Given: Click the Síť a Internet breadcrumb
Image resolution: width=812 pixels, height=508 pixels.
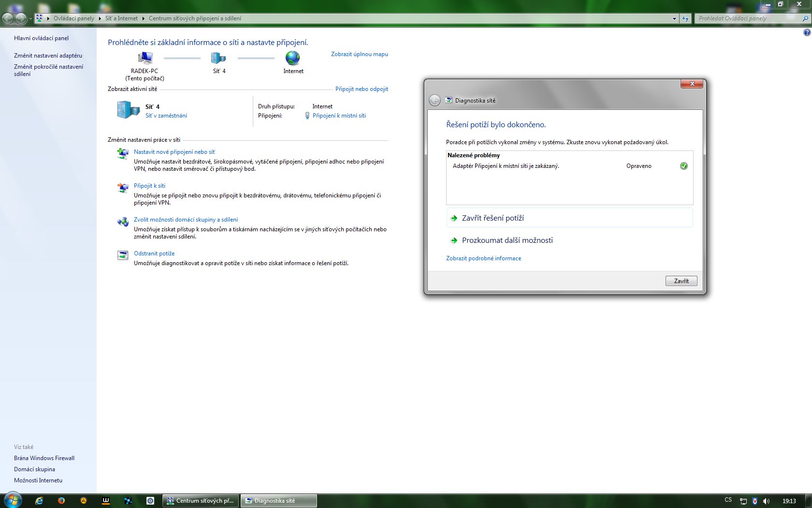Looking at the screenshot, I should (x=121, y=18).
